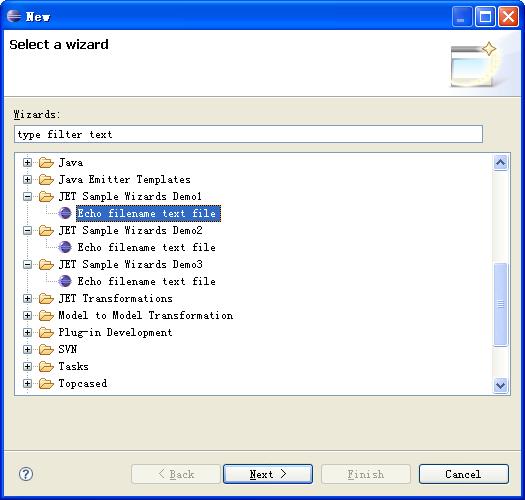Close the New dialog window
This screenshot has width=525, height=500.
pos(508,16)
